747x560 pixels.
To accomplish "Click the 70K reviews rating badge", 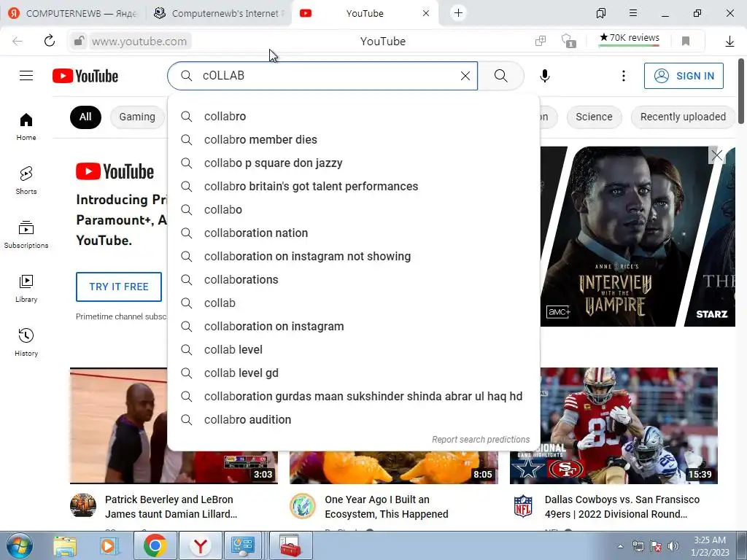I will [x=630, y=38].
